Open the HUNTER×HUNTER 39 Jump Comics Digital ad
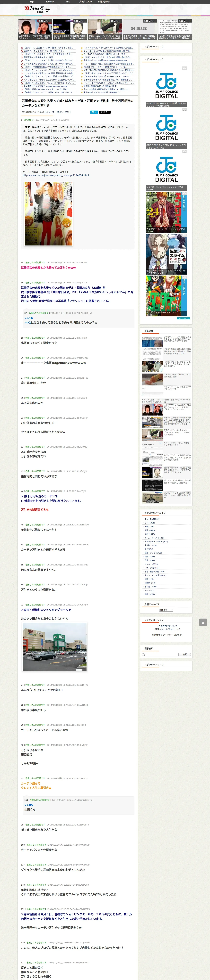 (166, 86)
